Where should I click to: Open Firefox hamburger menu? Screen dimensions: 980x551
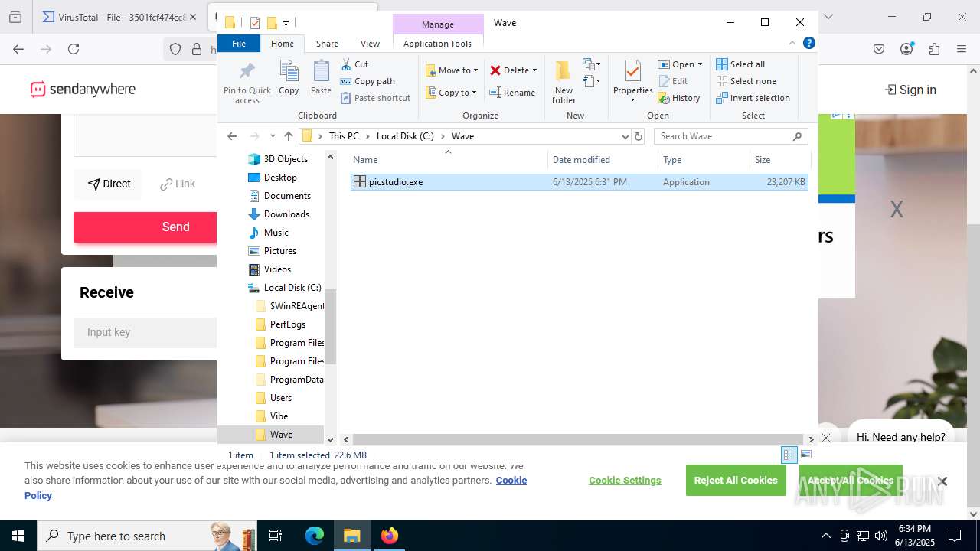coord(962,49)
